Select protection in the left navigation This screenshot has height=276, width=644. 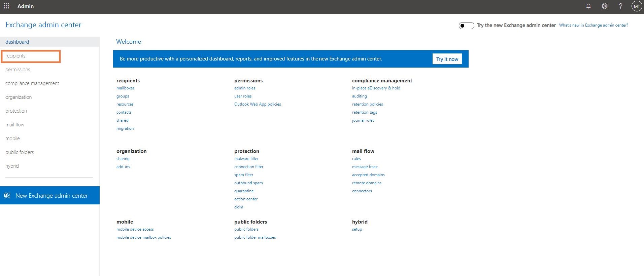tap(16, 111)
